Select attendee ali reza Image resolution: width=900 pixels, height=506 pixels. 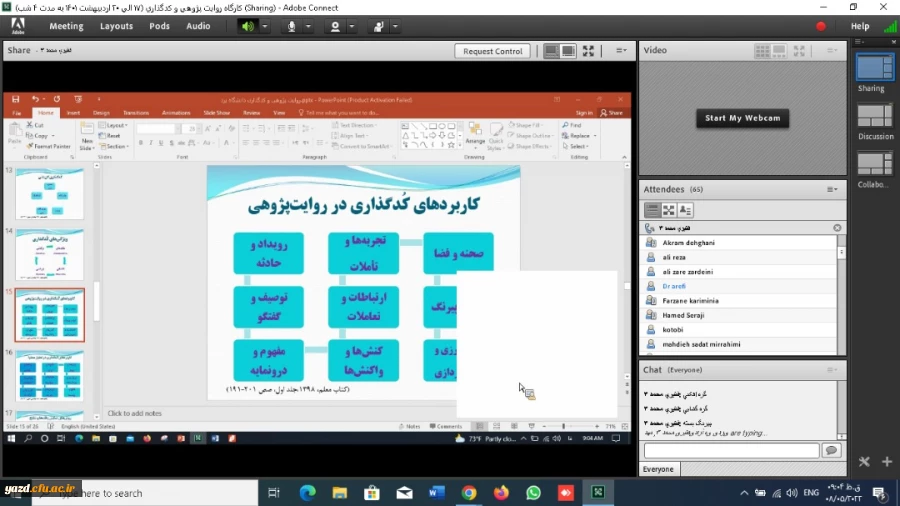pos(738,257)
